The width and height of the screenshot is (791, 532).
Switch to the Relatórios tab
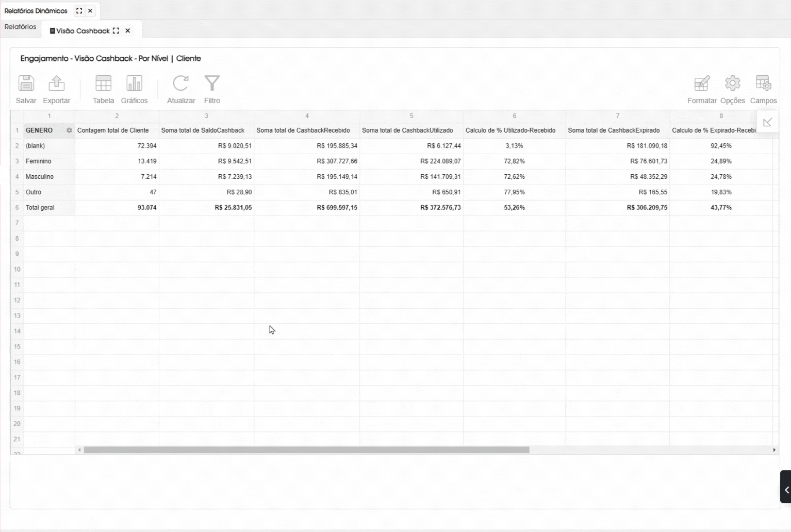point(21,27)
